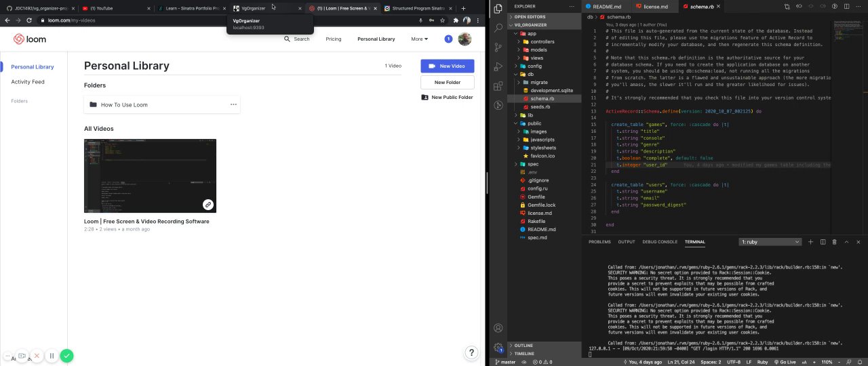
Task: Switch to OUTPUT panel tab
Action: coord(627,242)
